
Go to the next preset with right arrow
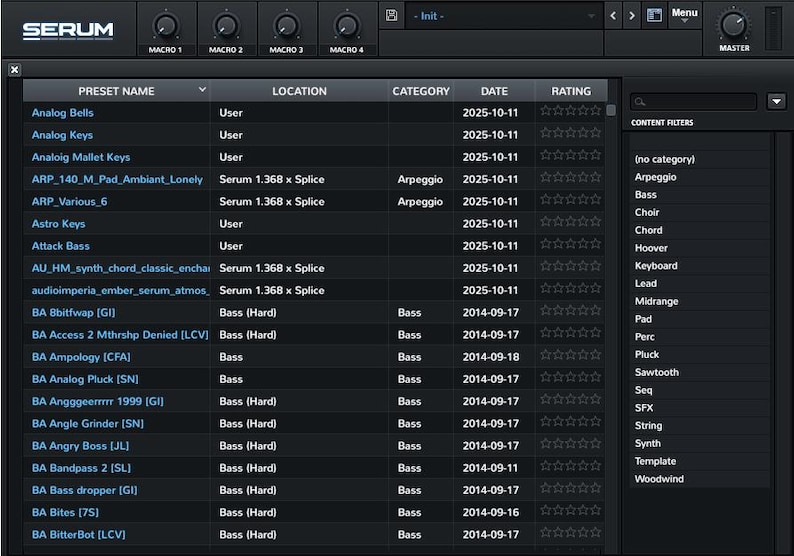click(x=632, y=16)
